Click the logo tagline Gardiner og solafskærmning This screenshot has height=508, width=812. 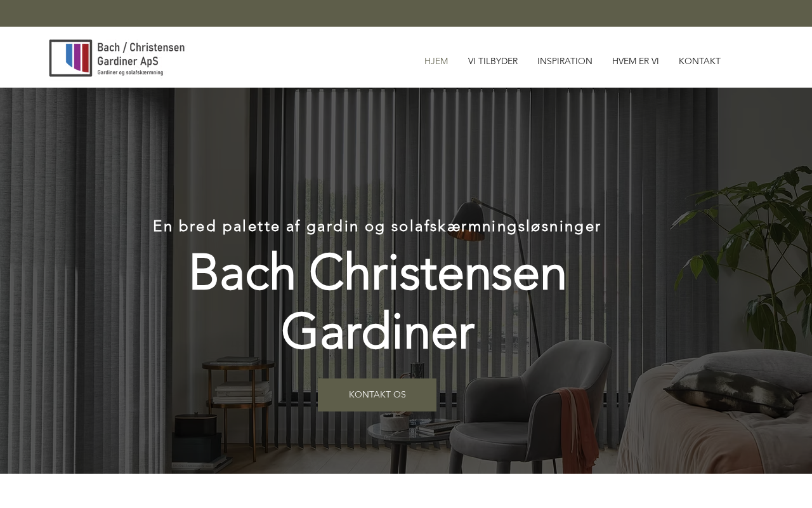(x=130, y=72)
